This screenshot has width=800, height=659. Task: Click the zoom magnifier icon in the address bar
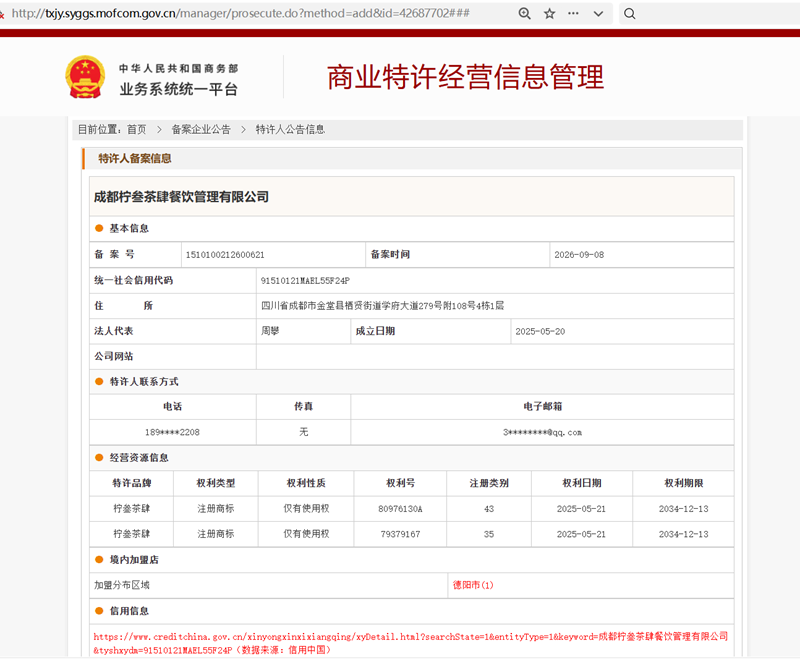click(x=524, y=14)
